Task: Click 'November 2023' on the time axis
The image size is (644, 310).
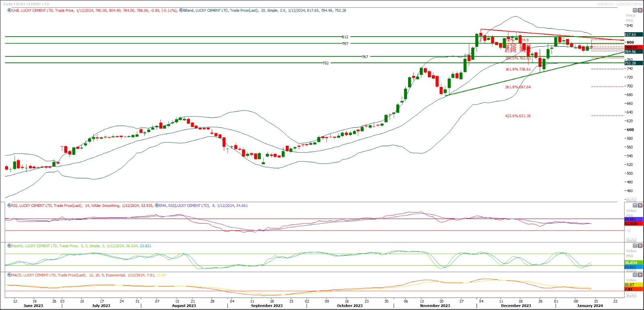Action: (x=435, y=306)
